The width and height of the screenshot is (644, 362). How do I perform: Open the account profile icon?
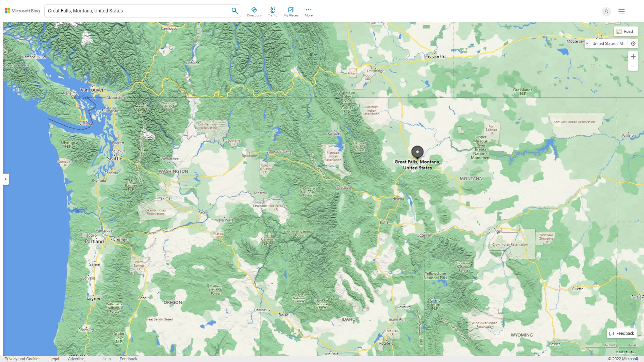606,11
